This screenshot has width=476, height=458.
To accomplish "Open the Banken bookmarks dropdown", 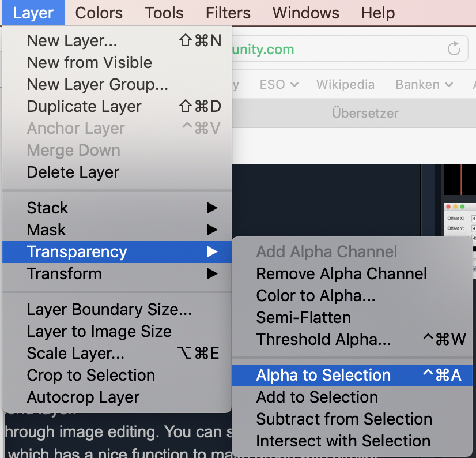I will [x=425, y=85].
